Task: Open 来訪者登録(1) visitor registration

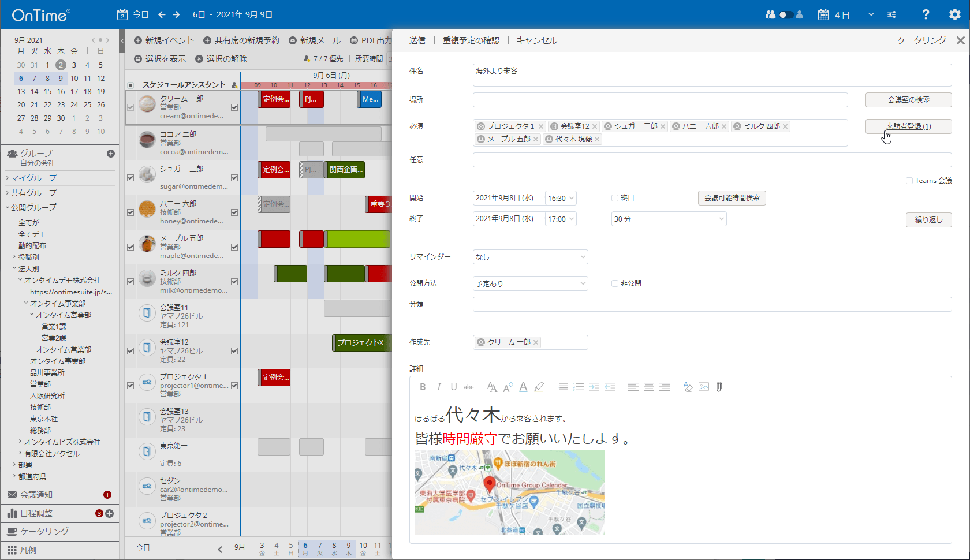Action: pyautogui.click(x=908, y=126)
